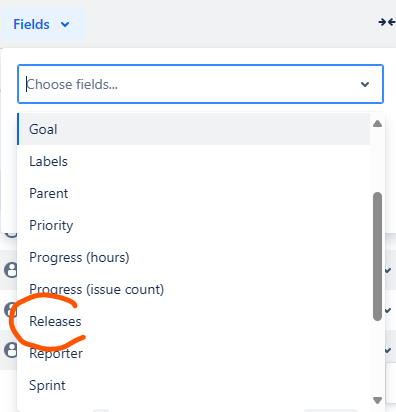Pick the Progress (issue count) option

click(194, 289)
